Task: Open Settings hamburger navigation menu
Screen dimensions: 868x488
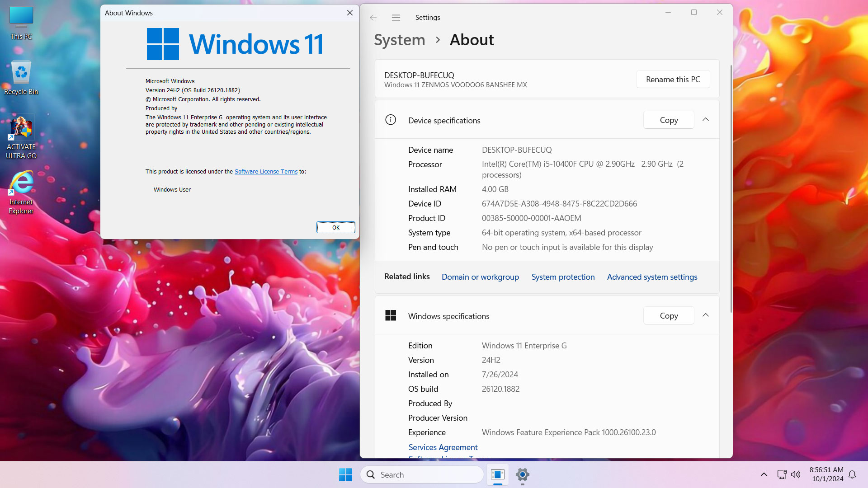Action: pos(396,18)
